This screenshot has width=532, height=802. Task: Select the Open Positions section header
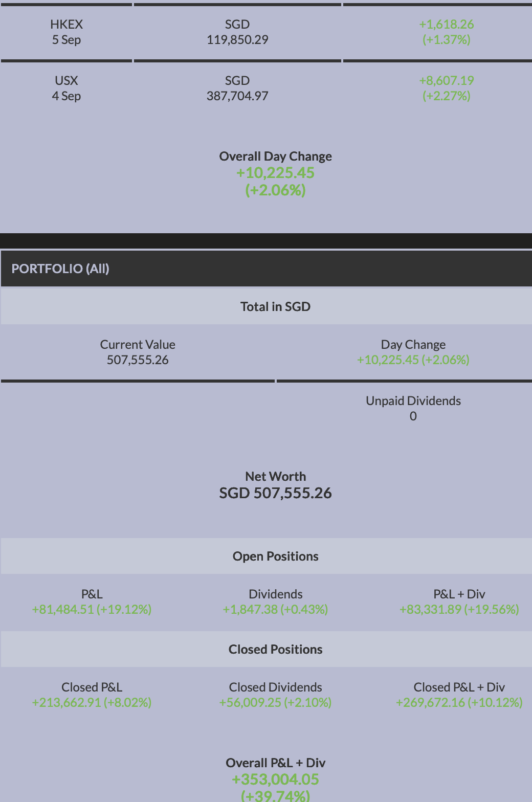pos(275,556)
